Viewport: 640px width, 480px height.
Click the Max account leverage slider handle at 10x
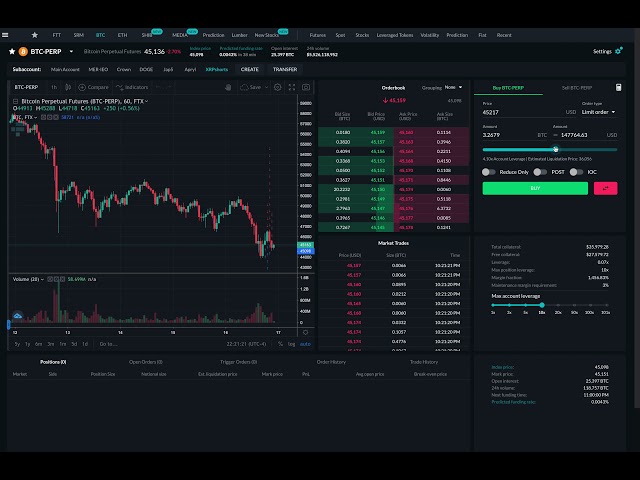point(542,305)
